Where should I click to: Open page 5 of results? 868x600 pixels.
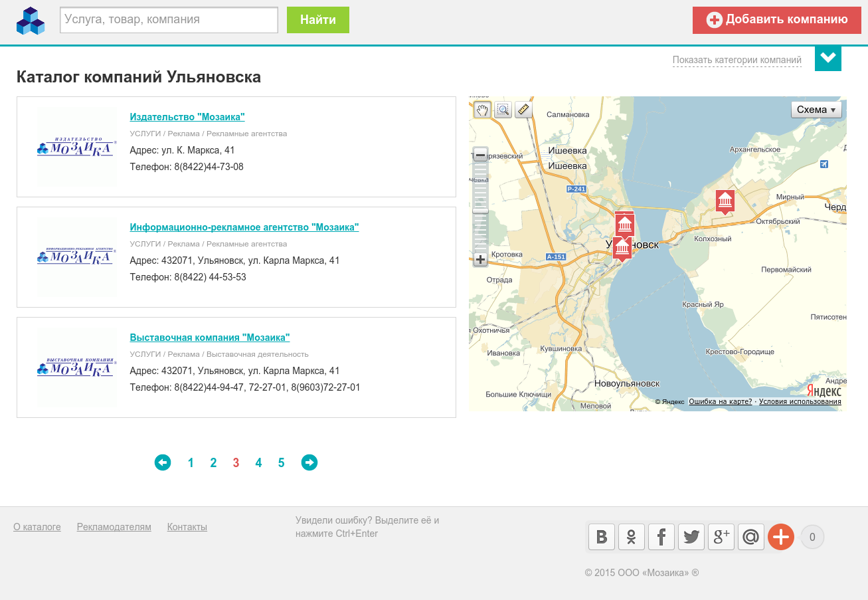point(282,463)
